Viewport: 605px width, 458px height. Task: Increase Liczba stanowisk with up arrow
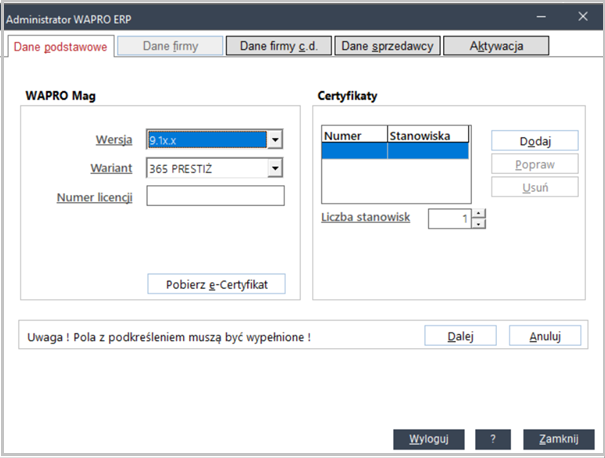(x=479, y=213)
